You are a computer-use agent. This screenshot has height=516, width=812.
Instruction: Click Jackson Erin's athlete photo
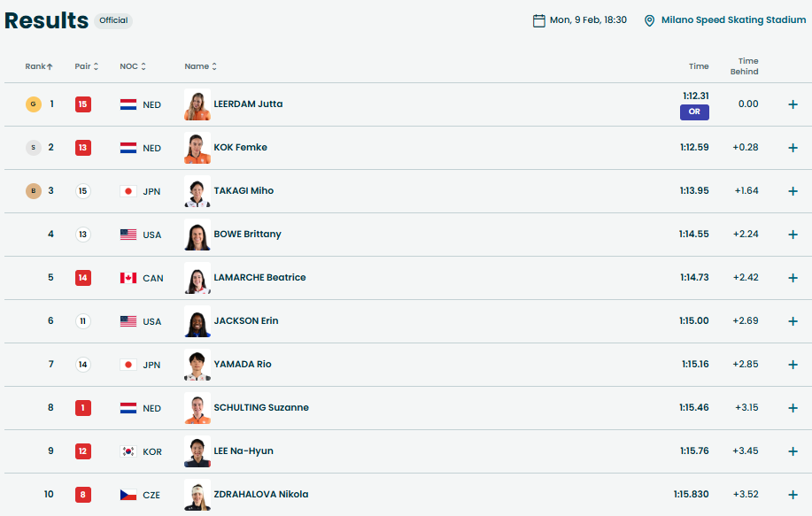pyautogui.click(x=197, y=321)
